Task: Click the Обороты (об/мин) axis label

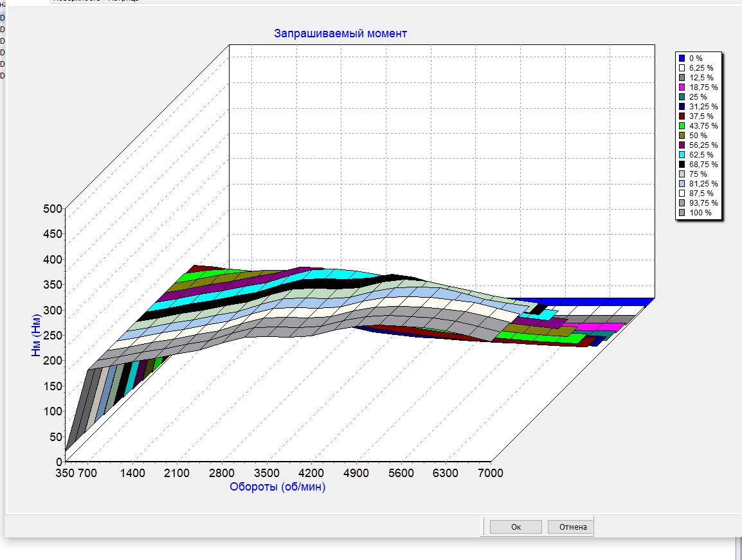Action: [278, 487]
